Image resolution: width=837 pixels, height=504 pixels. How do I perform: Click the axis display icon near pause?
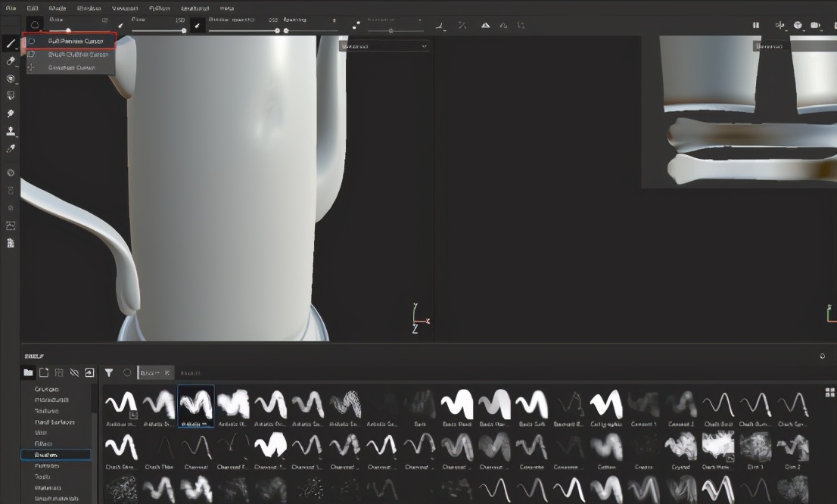click(780, 25)
